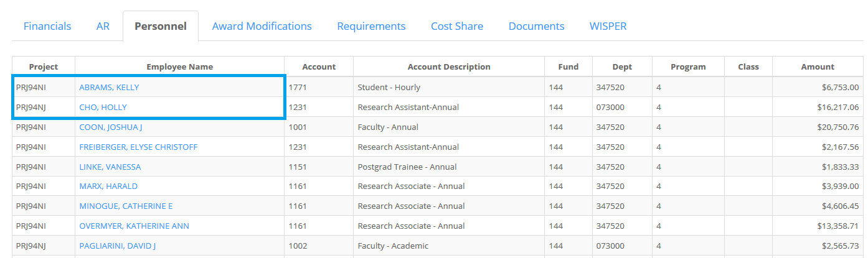The height and width of the screenshot is (258, 868).
Task: Select OVERMYER, KATHERINE ANN link
Action: click(134, 226)
